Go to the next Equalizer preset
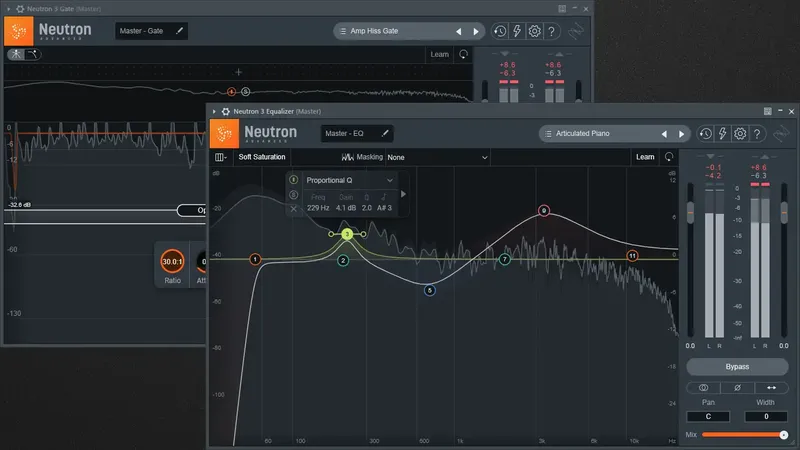Screen dimensions: 800x450 coord(681,134)
